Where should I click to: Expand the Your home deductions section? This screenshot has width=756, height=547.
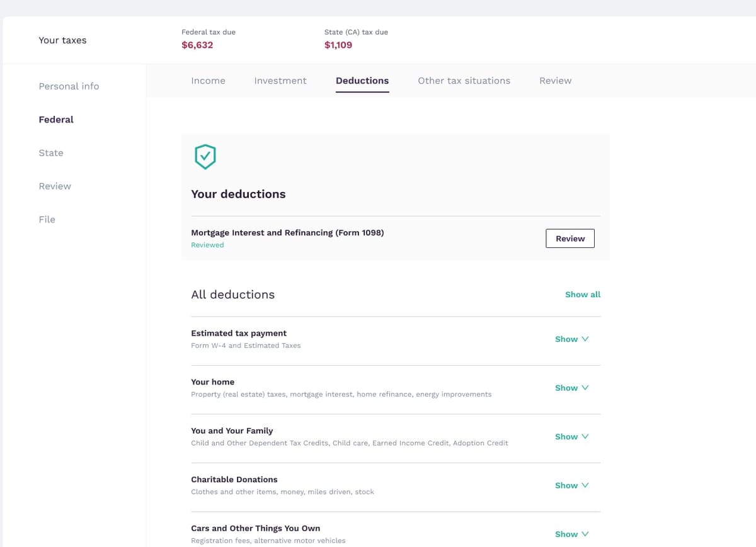click(571, 388)
